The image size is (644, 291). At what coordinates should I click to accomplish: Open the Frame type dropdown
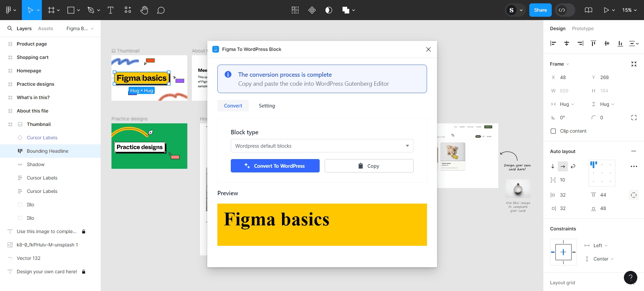click(x=559, y=64)
